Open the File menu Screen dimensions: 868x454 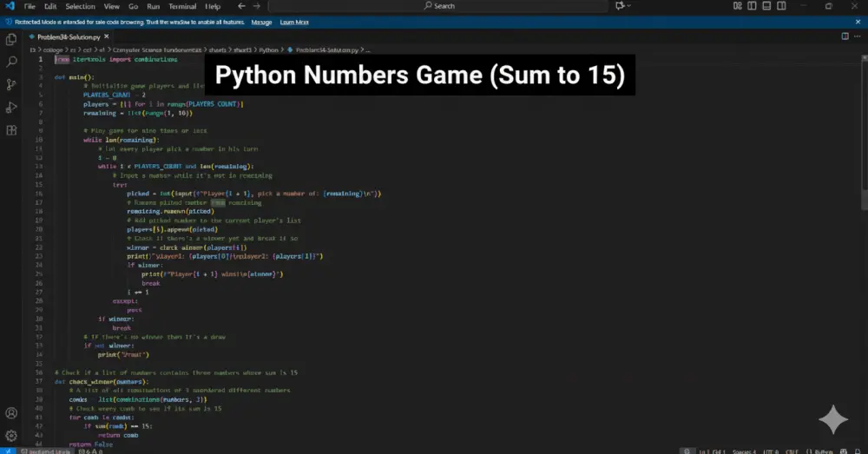click(30, 6)
